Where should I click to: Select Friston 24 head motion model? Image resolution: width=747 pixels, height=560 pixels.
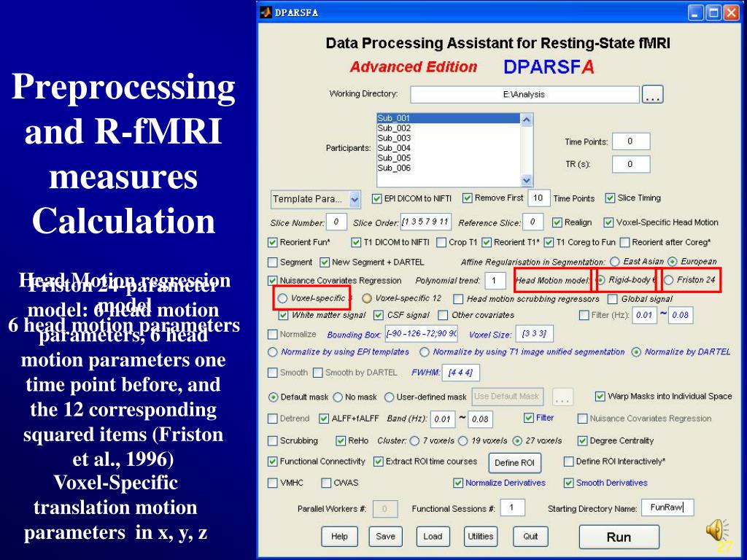[669, 280]
